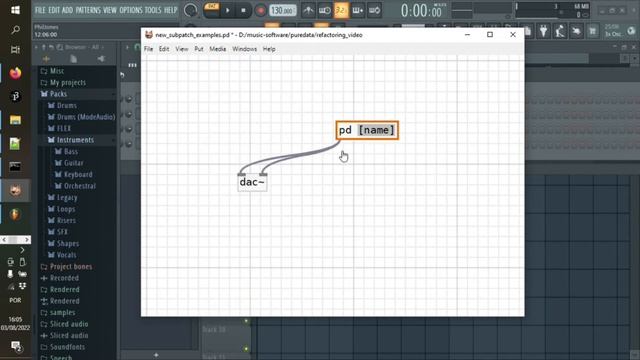The image size is (640, 360).
Task: Open the FL Studio VIEW menu
Action: point(109,10)
